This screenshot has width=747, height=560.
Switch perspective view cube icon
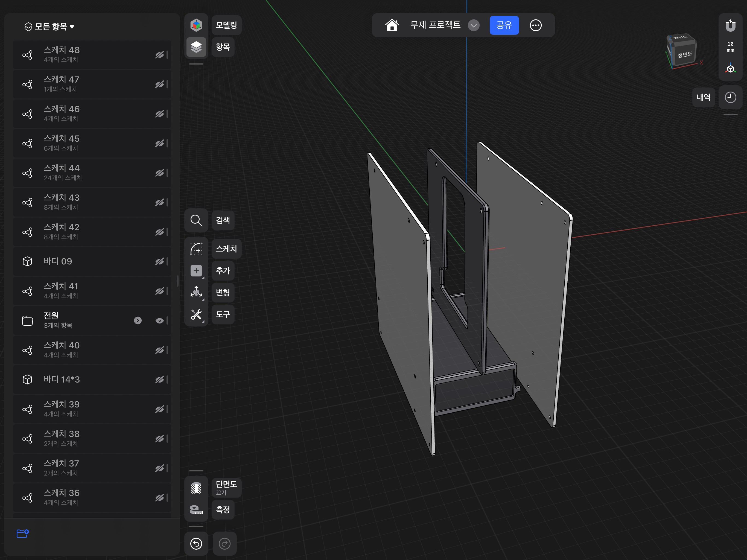(x=730, y=69)
